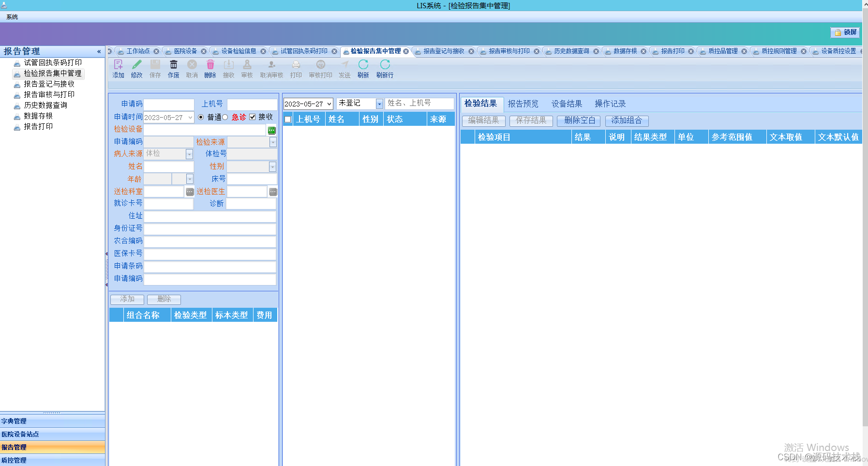868x466 pixels.
Task: Click the 检验项目 column header
Action: (523, 137)
